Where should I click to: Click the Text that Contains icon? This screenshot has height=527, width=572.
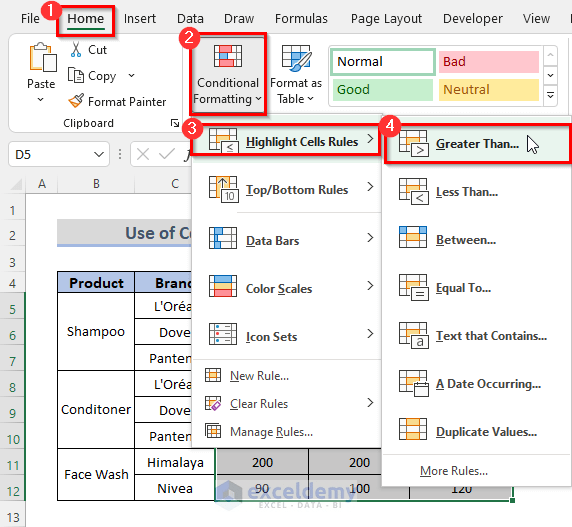click(x=414, y=336)
